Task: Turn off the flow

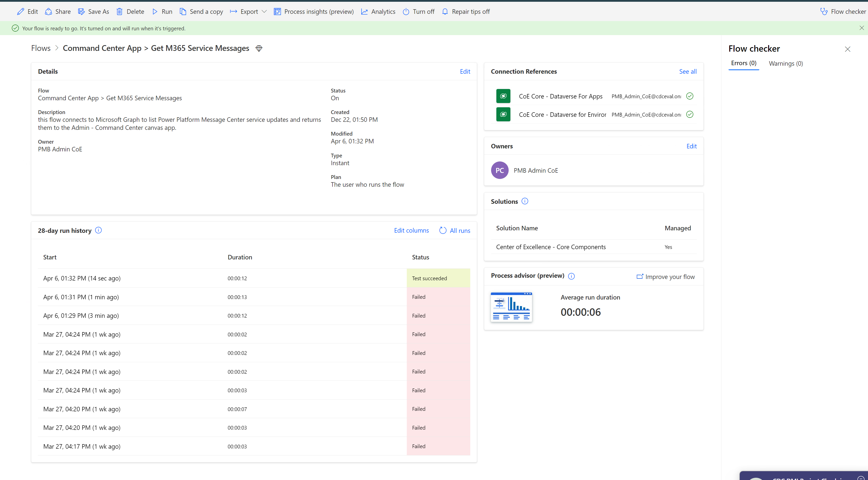Action: coord(418,11)
